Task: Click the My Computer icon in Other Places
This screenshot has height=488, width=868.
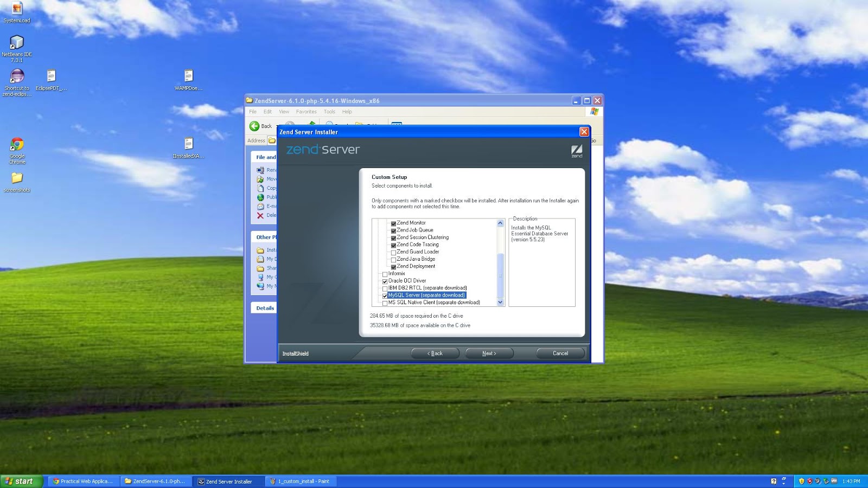Action: (x=260, y=277)
